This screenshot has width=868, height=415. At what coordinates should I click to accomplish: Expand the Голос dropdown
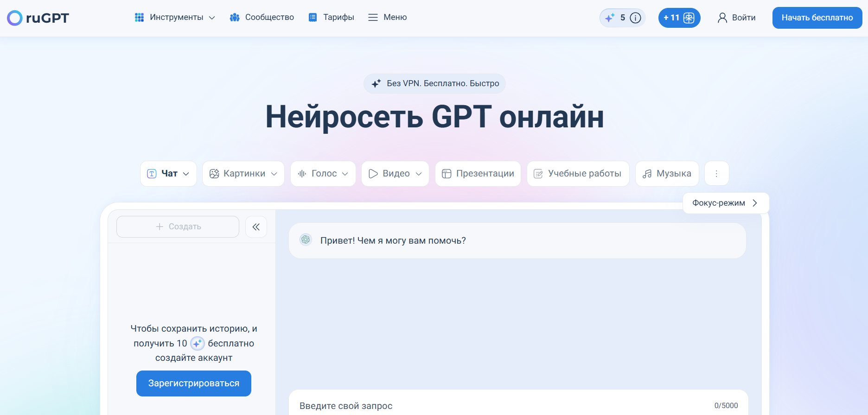(345, 174)
